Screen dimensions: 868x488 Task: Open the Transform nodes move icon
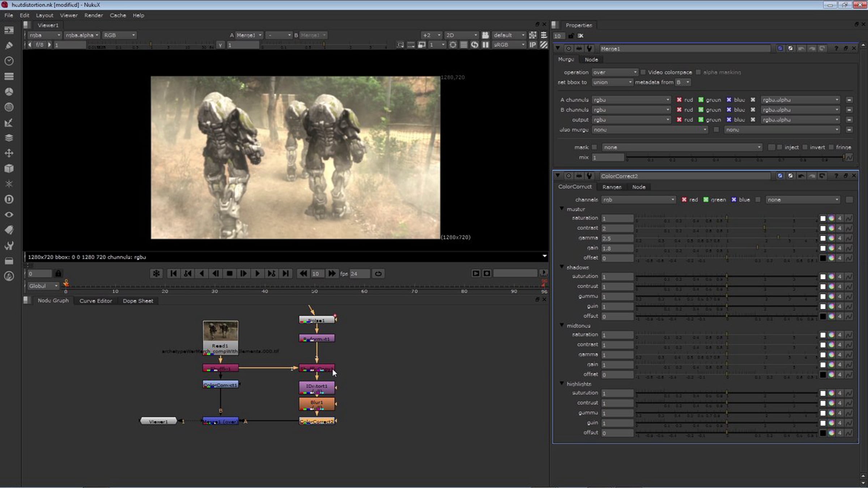9,153
